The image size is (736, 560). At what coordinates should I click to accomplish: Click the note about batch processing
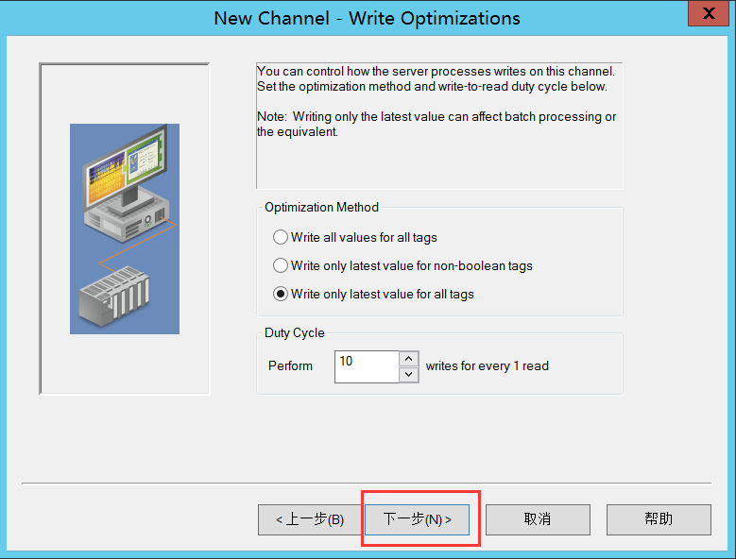(x=436, y=124)
